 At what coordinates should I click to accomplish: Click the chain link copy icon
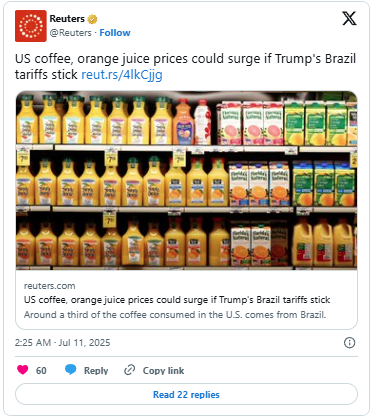tap(129, 370)
